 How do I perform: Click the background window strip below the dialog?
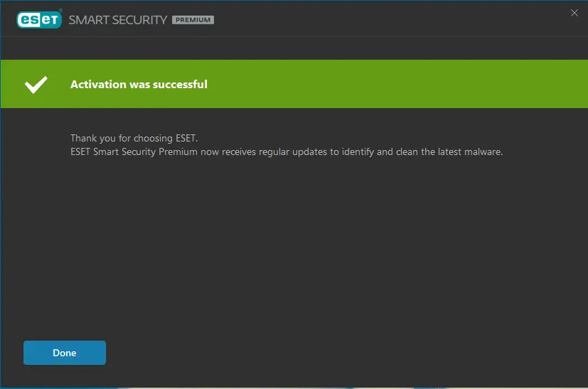tap(294, 388)
